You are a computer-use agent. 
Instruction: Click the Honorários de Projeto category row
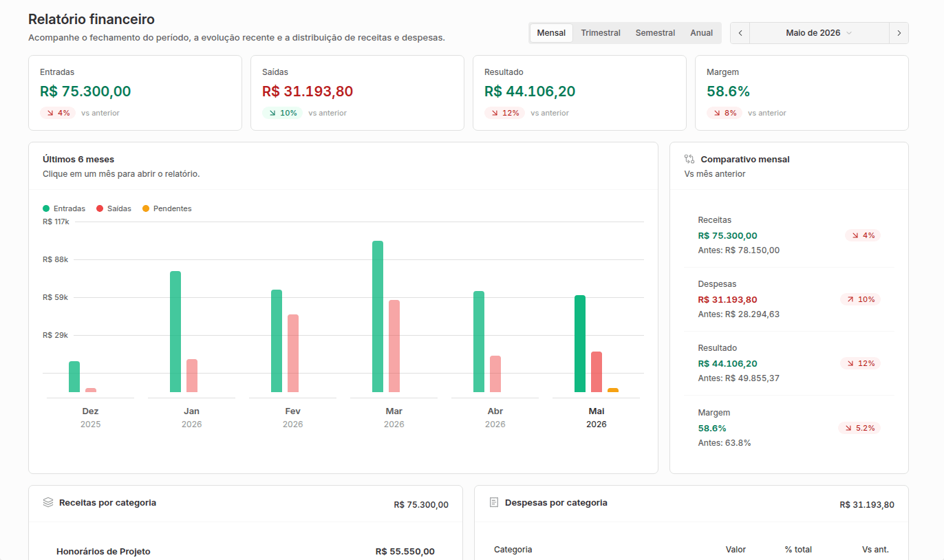click(246, 551)
